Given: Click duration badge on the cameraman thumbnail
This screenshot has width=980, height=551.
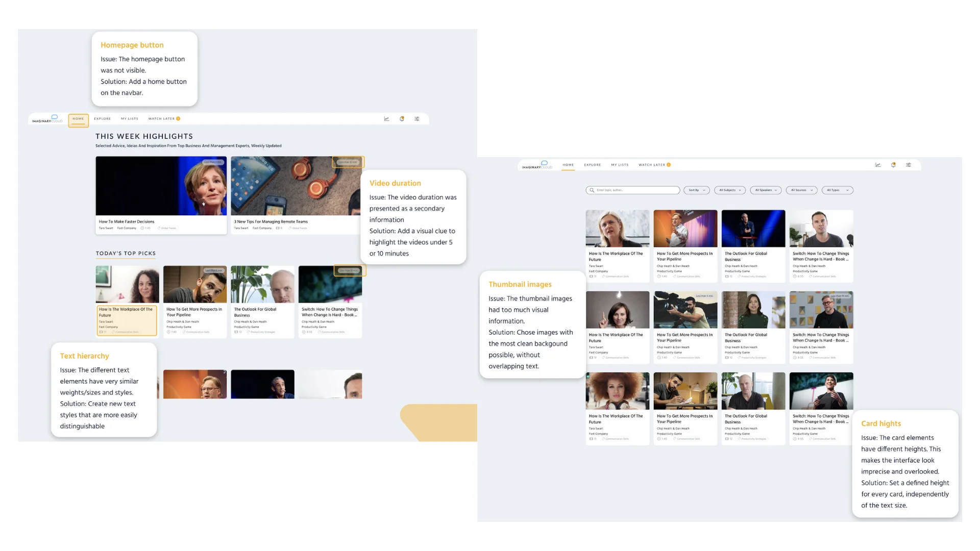Looking at the screenshot, I should pos(704,296).
